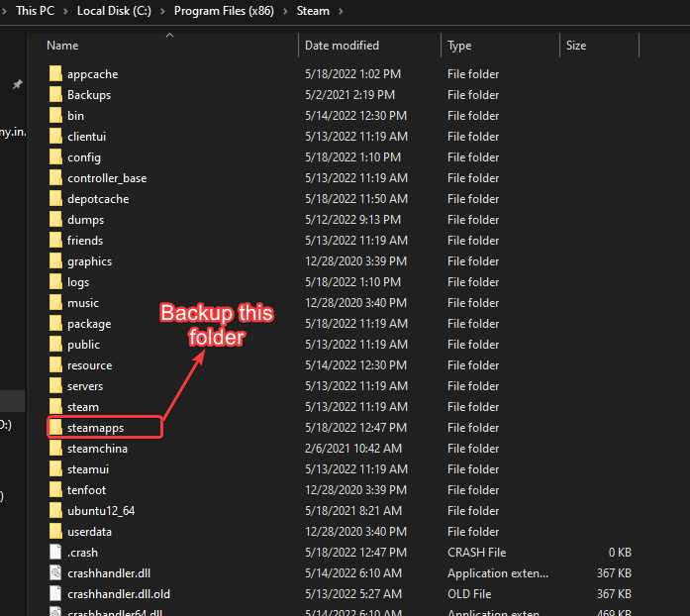690x616 pixels.
Task: Click the logs folder icon
Action: tap(55, 282)
